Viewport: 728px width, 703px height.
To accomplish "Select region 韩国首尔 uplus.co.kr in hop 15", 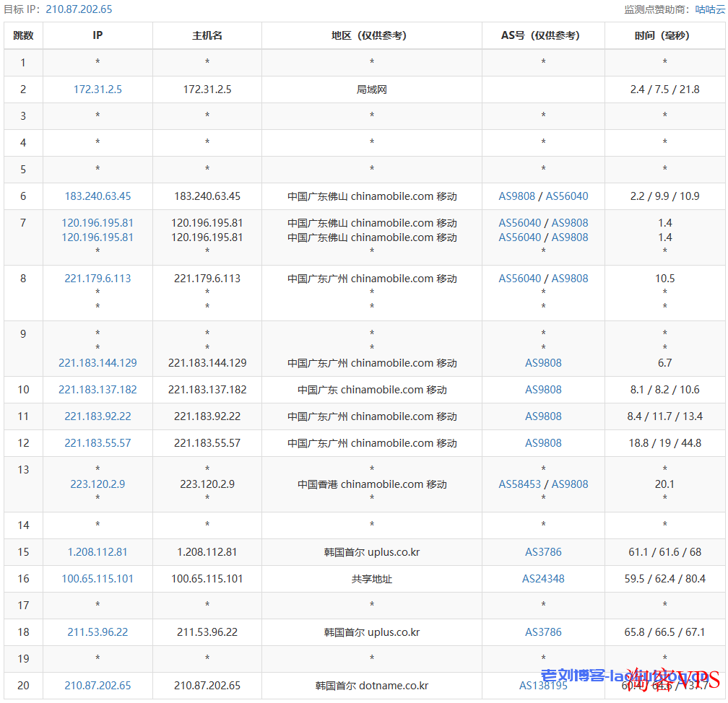I will pos(372,552).
